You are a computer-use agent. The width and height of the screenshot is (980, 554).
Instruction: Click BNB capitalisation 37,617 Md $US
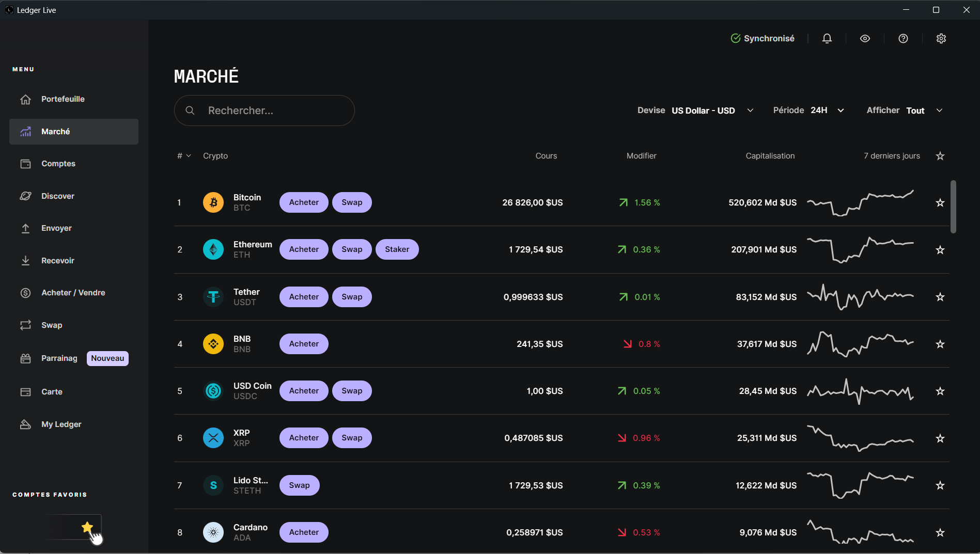(x=767, y=344)
